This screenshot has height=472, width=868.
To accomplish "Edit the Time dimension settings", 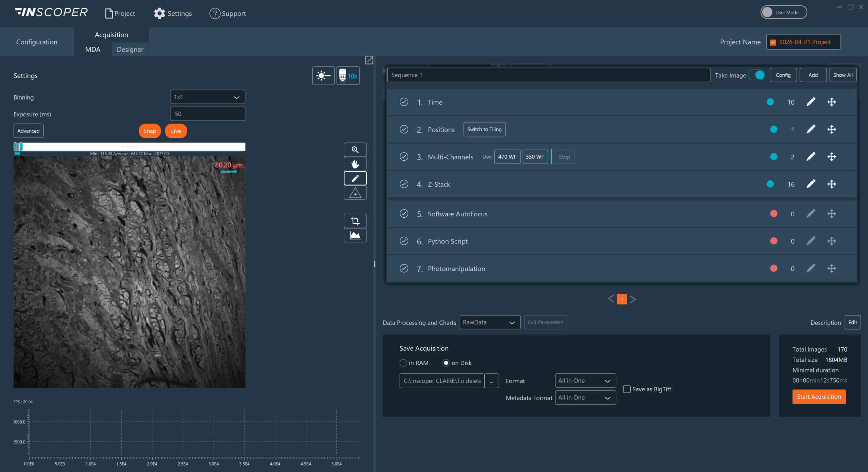I will (811, 102).
